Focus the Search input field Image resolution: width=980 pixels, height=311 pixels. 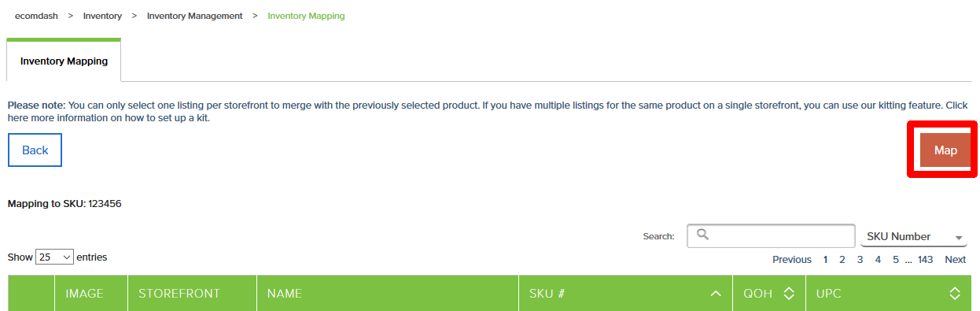tap(771, 236)
